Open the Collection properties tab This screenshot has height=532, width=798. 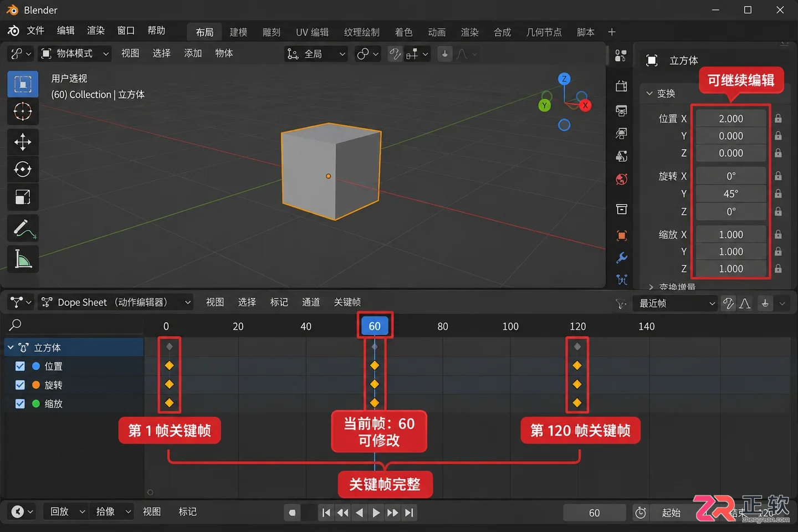(x=621, y=209)
